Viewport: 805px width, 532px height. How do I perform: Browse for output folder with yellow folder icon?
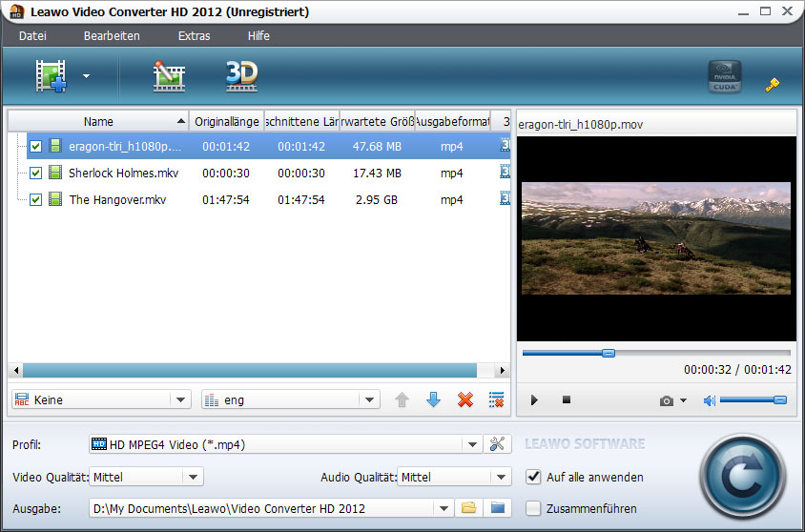[x=468, y=508]
